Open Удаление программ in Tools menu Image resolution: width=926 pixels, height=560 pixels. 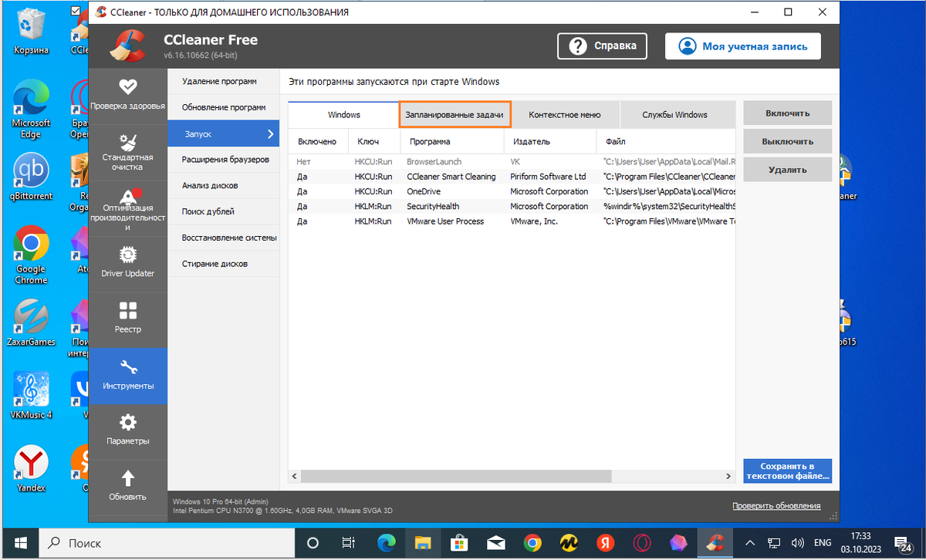click(x=223, y=81)
